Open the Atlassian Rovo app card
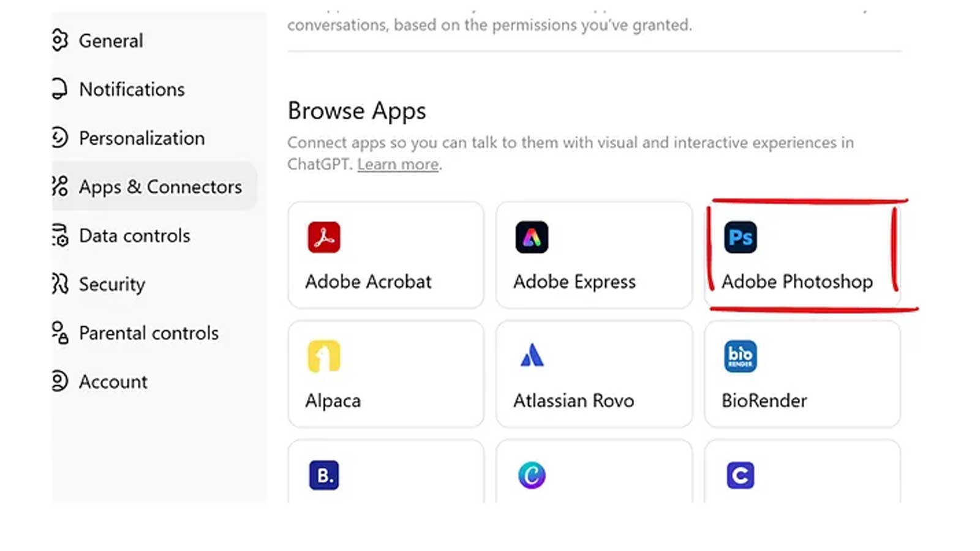Image resolution: width=980 pixels, height=551 pixels. (x=594, y=375)
